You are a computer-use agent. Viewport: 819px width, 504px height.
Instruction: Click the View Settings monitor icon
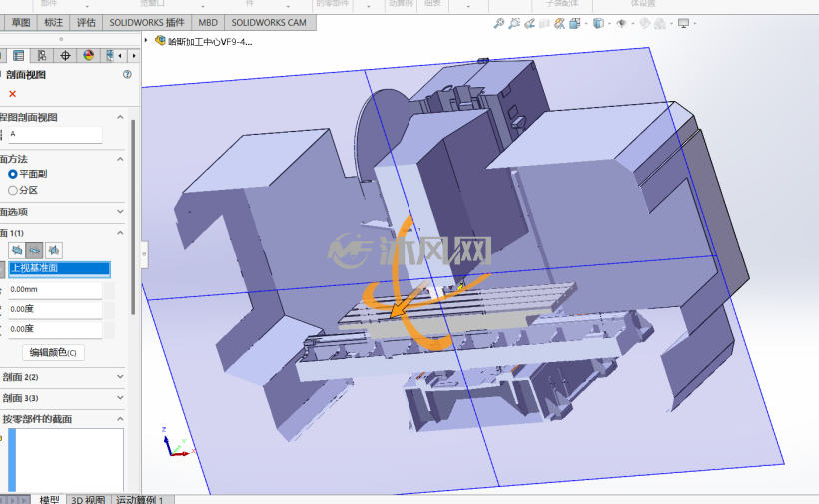(x=683, y=24)
